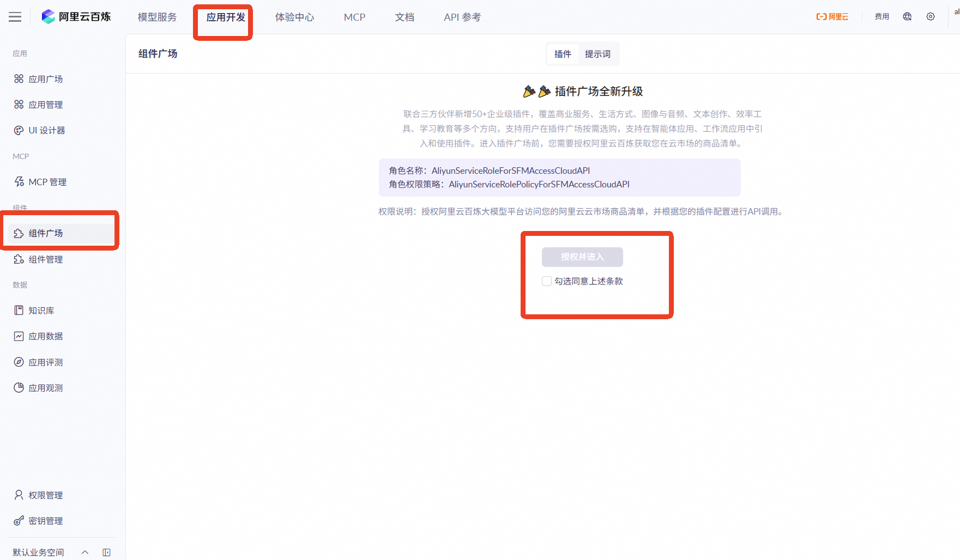Open the 应用管理 sidebar icon
The width and height of the screenshot is (960, 560).
(x=19, y=105)
